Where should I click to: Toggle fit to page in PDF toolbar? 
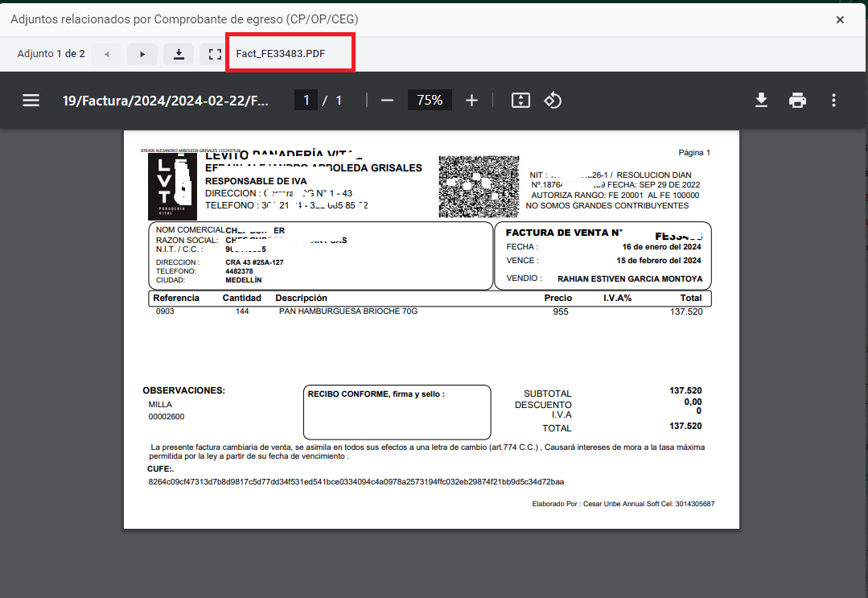[x=520, y=101]
